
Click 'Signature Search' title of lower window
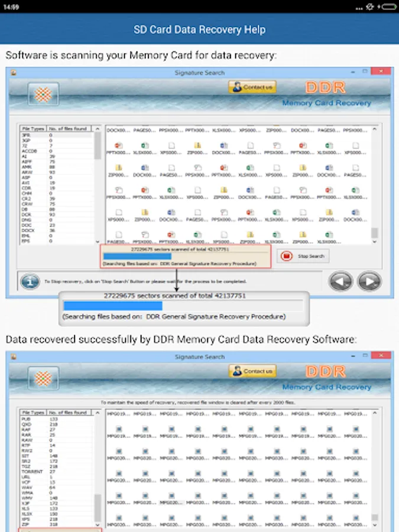(200, 356)
